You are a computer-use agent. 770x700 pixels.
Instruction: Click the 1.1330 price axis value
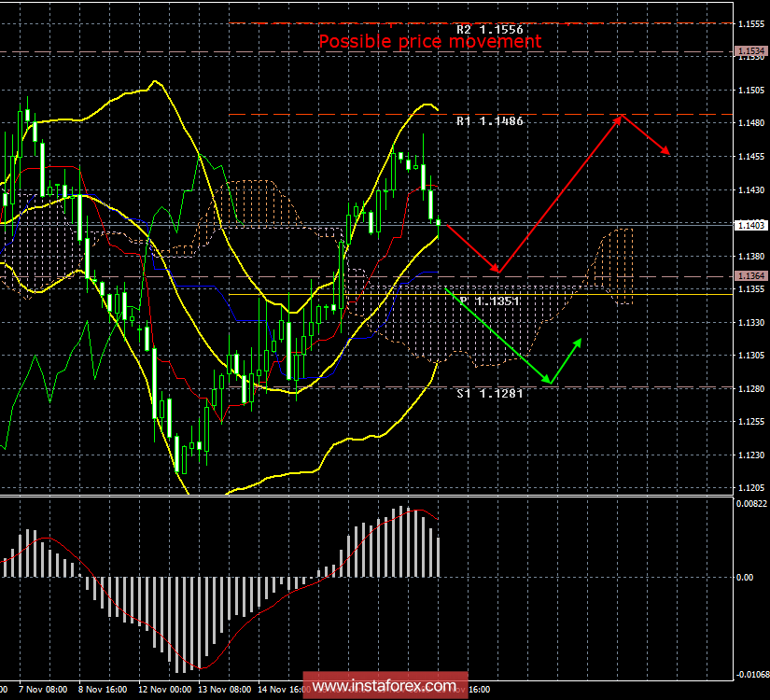point(751,323)
